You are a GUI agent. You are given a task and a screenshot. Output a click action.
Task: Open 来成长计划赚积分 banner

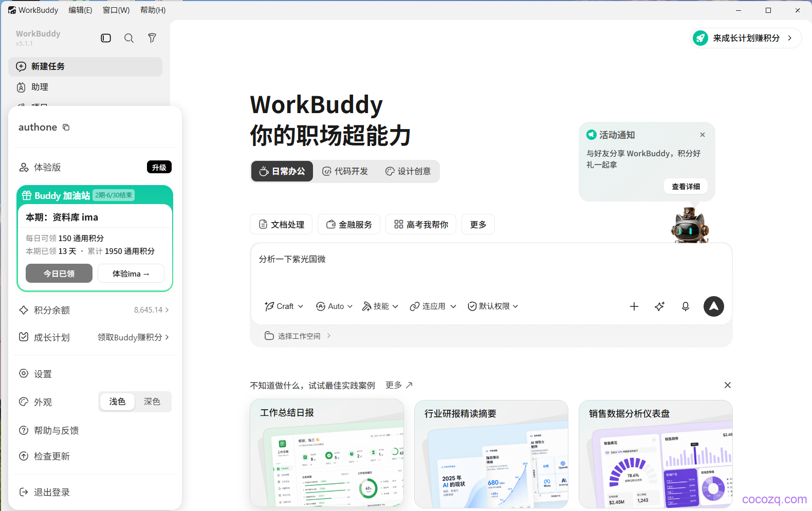tap(746, 38)
